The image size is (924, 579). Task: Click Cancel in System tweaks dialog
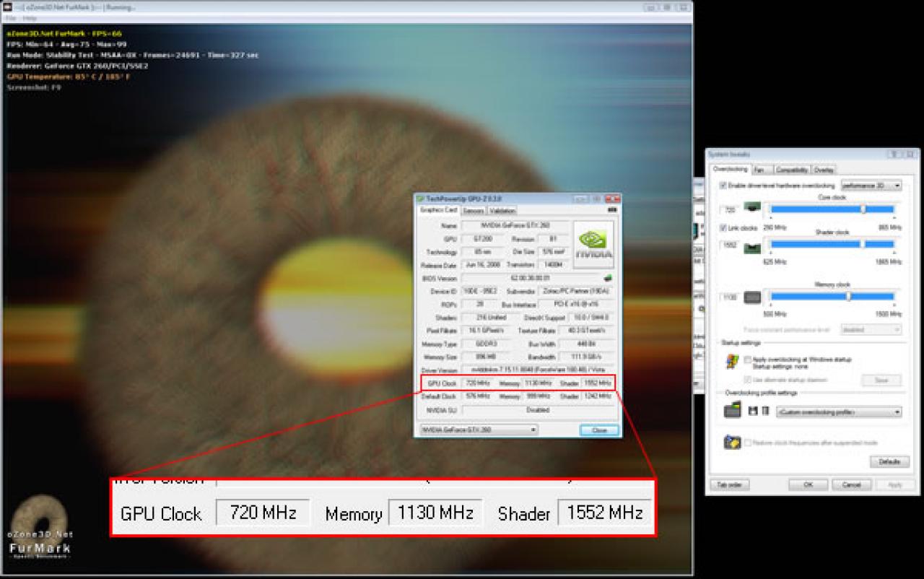852,484
